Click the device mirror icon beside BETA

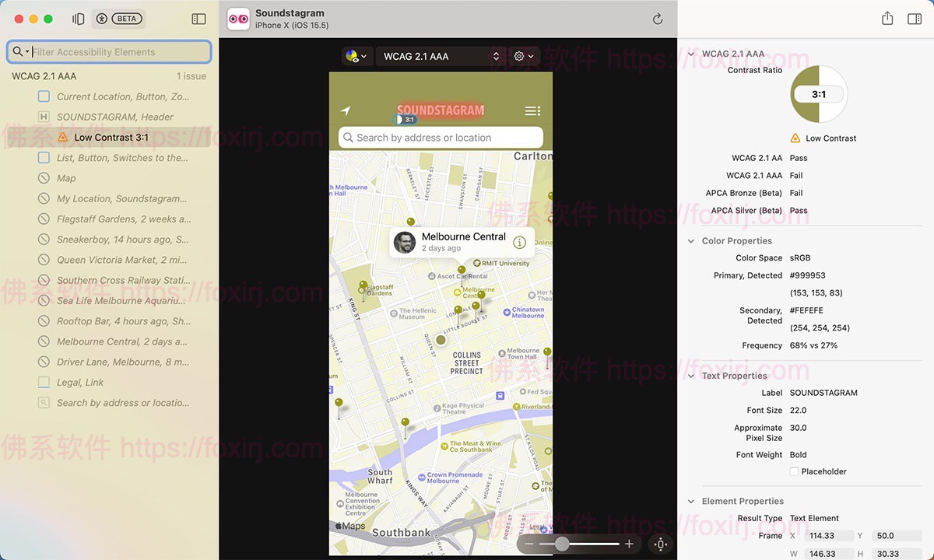pos(78,19)
